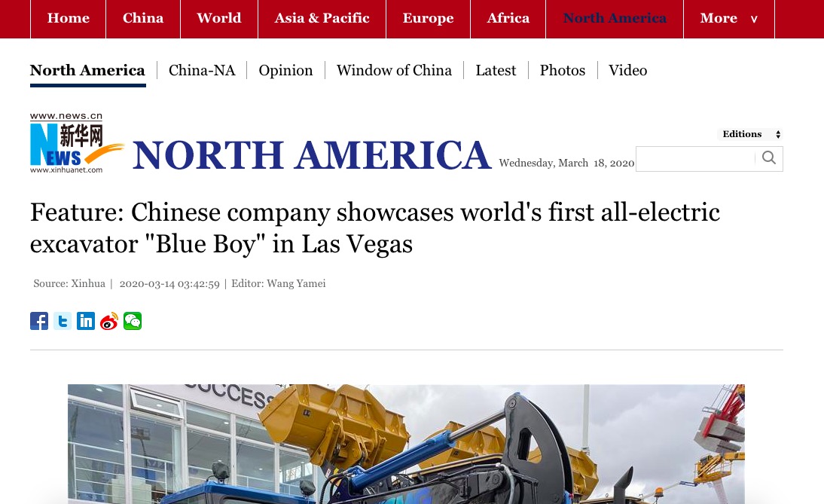Click the NORTH AMERICA heading banner
The image size is (824, 504).
tap(312, 155)
